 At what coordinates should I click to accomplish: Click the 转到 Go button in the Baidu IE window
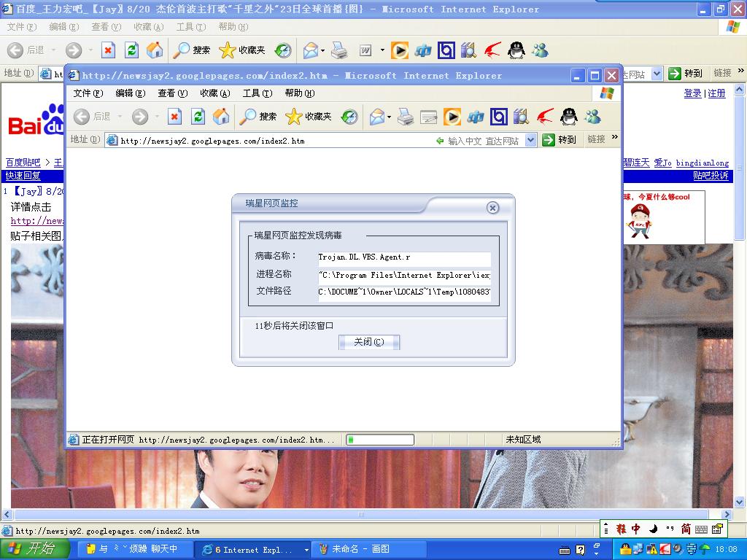686,74
